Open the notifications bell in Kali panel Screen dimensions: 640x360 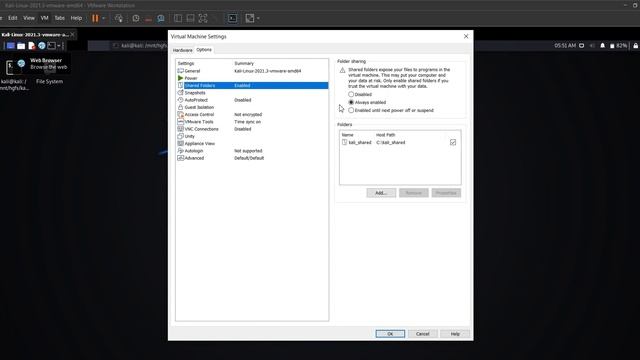pyautogui.click(x=602, y=46)
